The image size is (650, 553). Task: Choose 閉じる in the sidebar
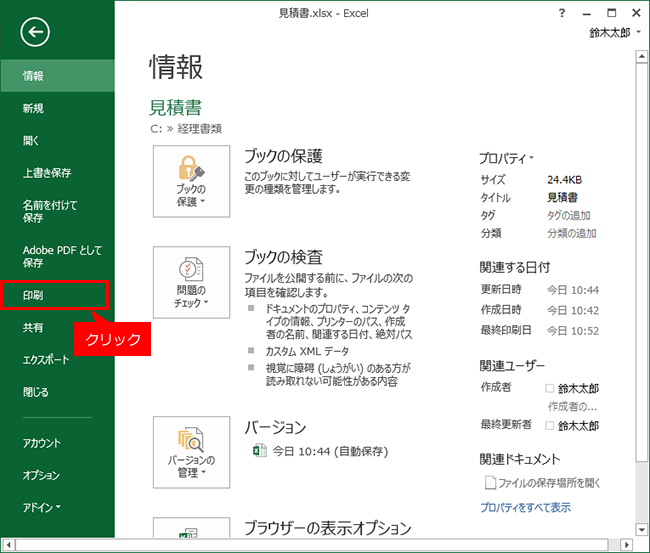coord(57,392)
